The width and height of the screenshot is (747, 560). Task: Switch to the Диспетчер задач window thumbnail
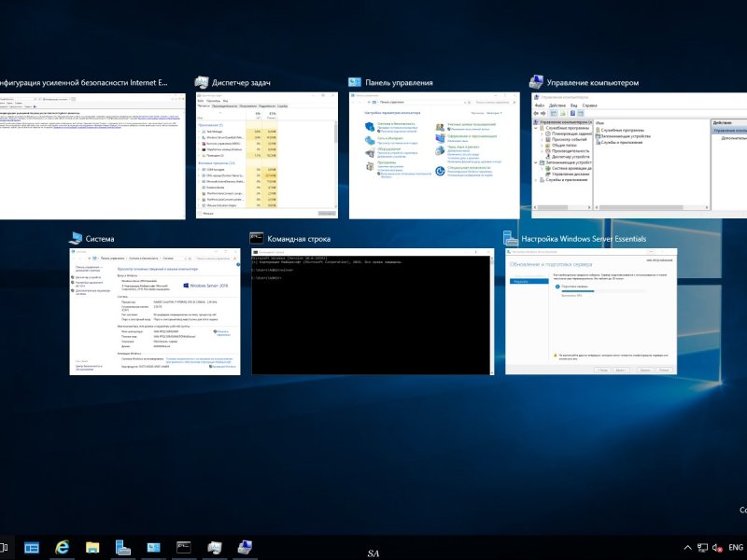(x=267, y=155)
